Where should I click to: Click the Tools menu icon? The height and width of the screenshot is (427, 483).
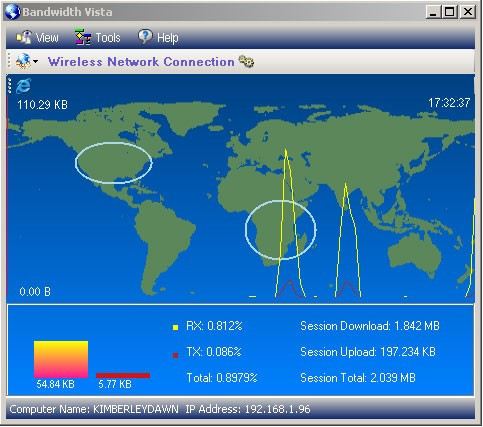tap(83, 37)
